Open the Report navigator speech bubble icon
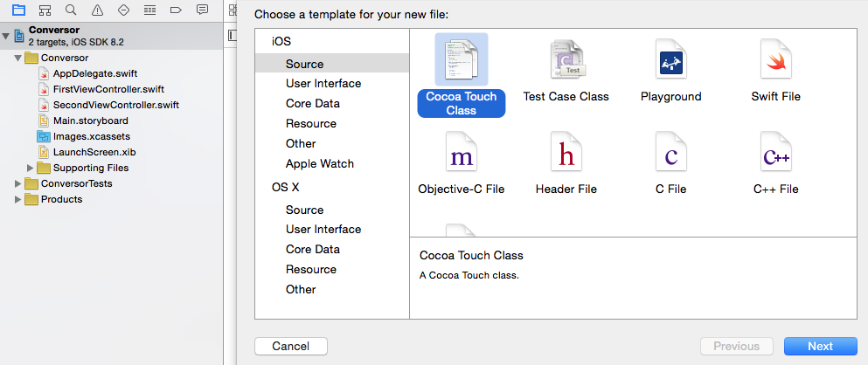This screenshot has width=868, height=365. [202, 10]
